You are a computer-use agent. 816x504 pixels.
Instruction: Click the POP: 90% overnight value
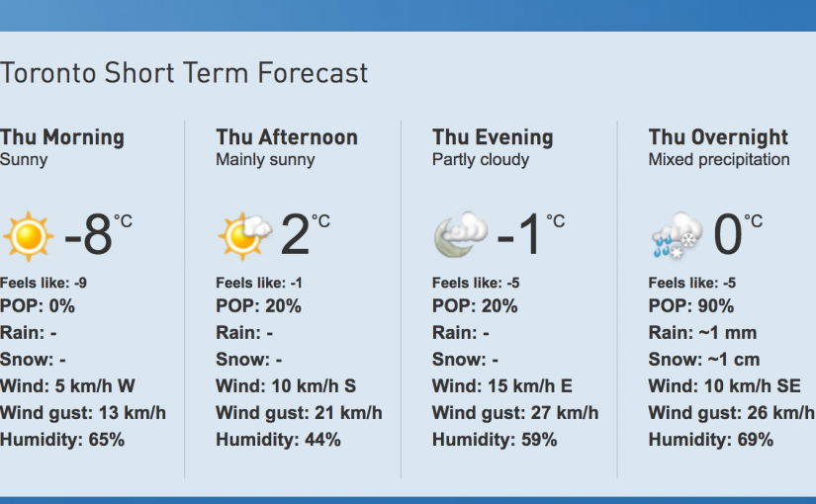[691, 306]
